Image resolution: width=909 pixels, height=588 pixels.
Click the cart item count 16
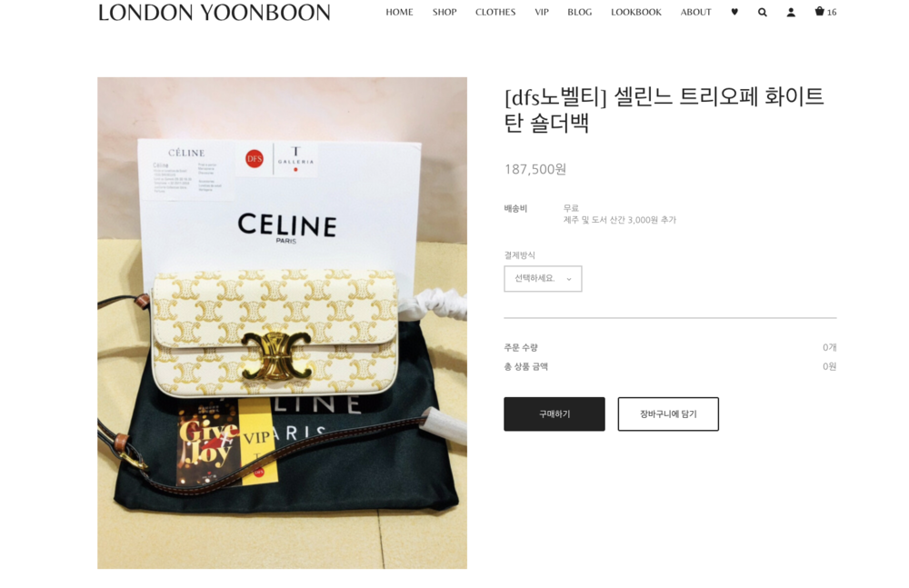click(832, 12)
